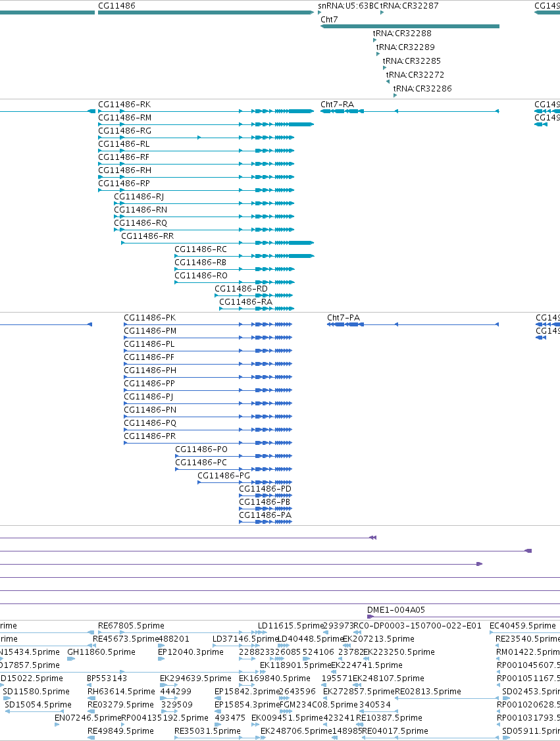Select the BP553143 label
Screen dimensions: 560x741
click(107, 678)
